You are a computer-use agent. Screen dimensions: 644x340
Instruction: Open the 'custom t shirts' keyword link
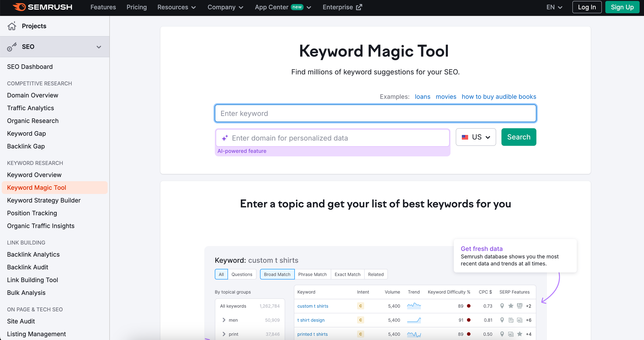click(x=313, y=306)
